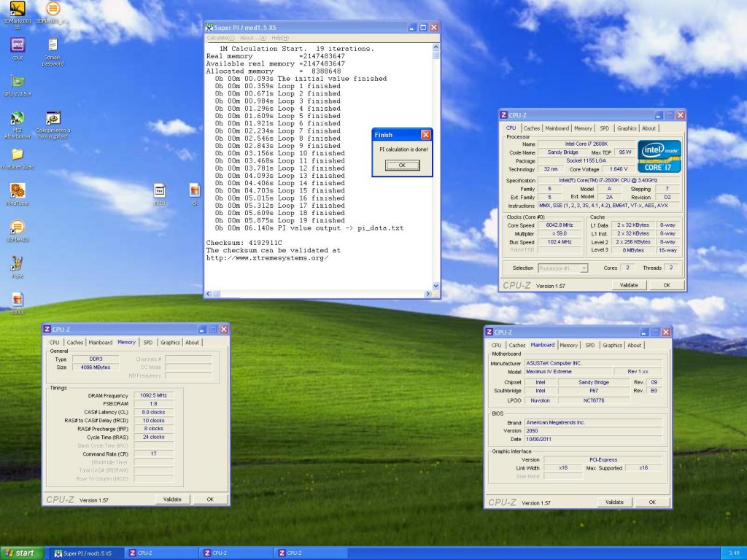Open the About menu in Super PI
Screen dimensions: 747x560
coord(253,38)
